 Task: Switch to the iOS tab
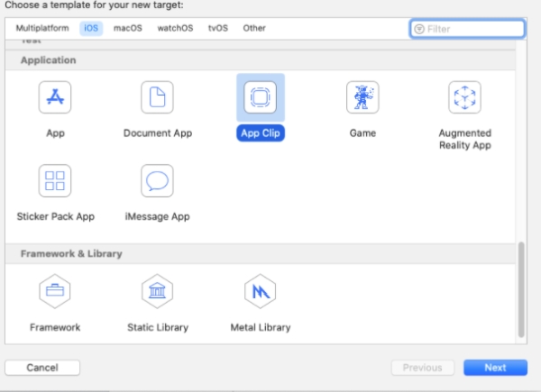[91, 28]
